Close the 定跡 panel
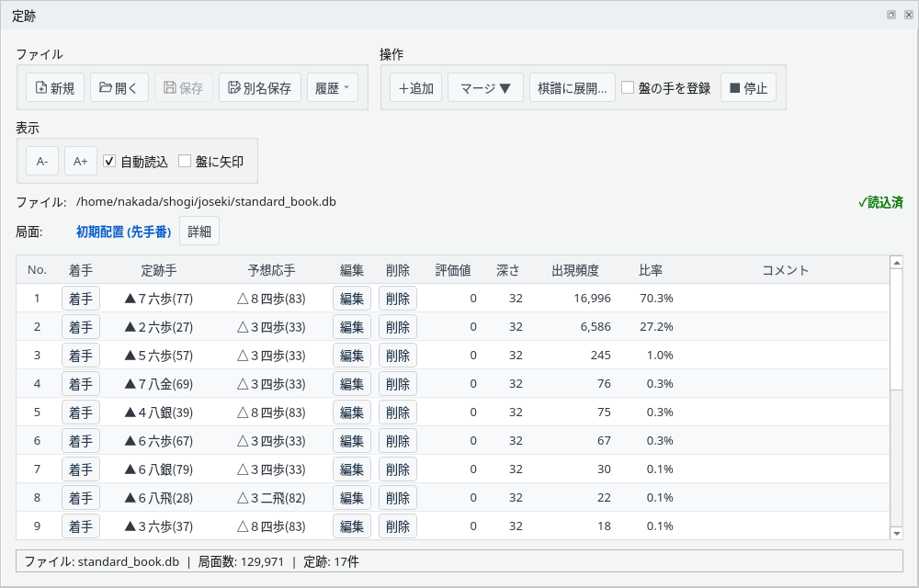This screenshot has height=588, width=919. point(909,16)
